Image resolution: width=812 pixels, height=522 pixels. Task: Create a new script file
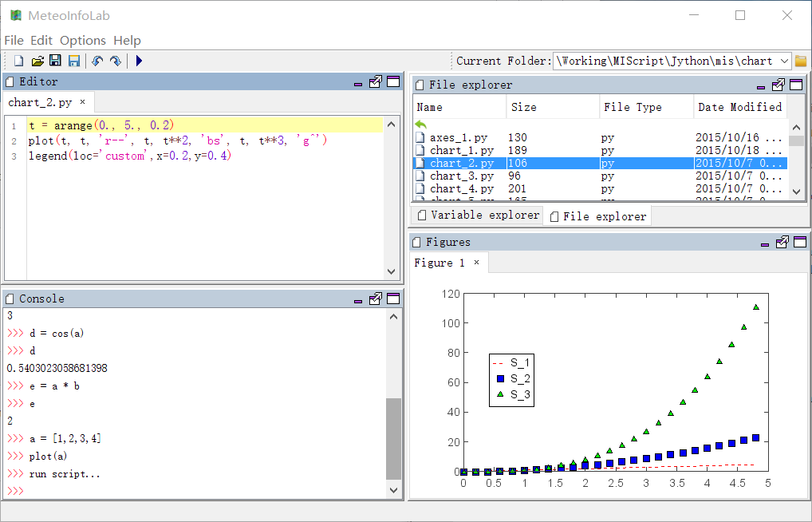(x=18, y=61)
